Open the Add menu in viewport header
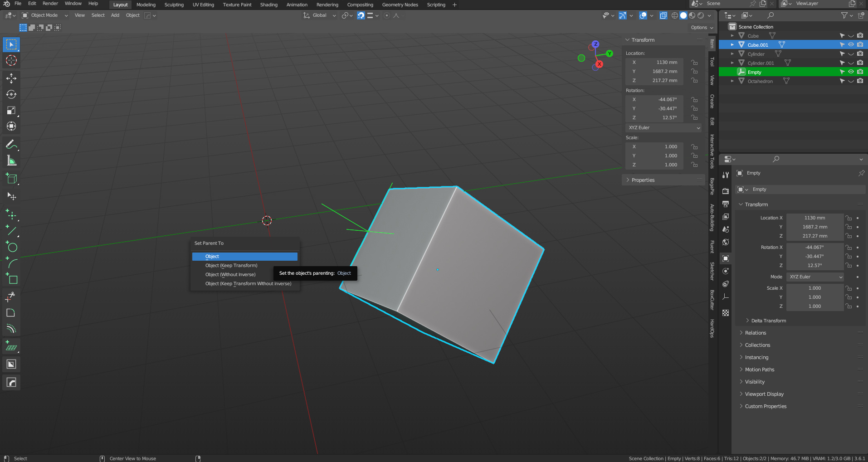The image size is (868, 462). [x=115, y=15]
